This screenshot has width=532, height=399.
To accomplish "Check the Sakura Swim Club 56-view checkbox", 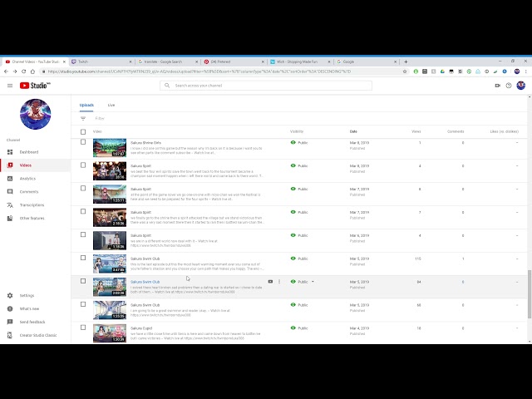I will click(83, 304).
